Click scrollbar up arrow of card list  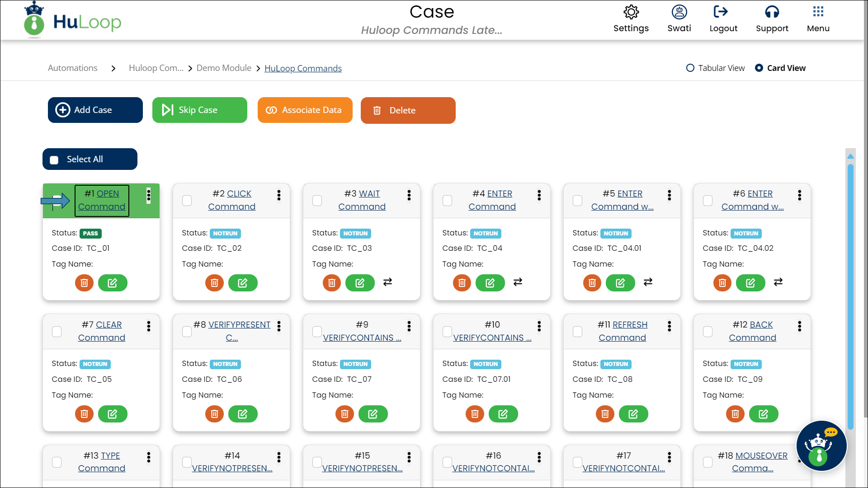pos(850,156)
